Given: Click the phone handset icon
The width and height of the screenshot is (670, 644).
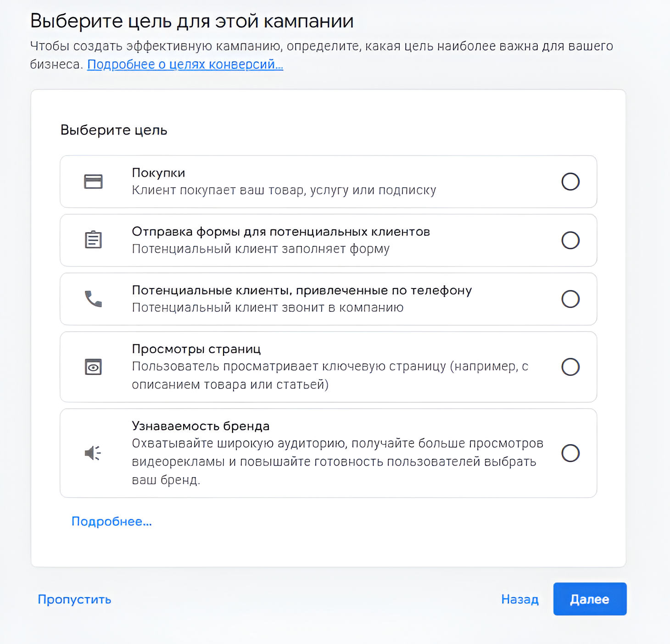Looking at the screenshot, I should [x=93, y=299].
